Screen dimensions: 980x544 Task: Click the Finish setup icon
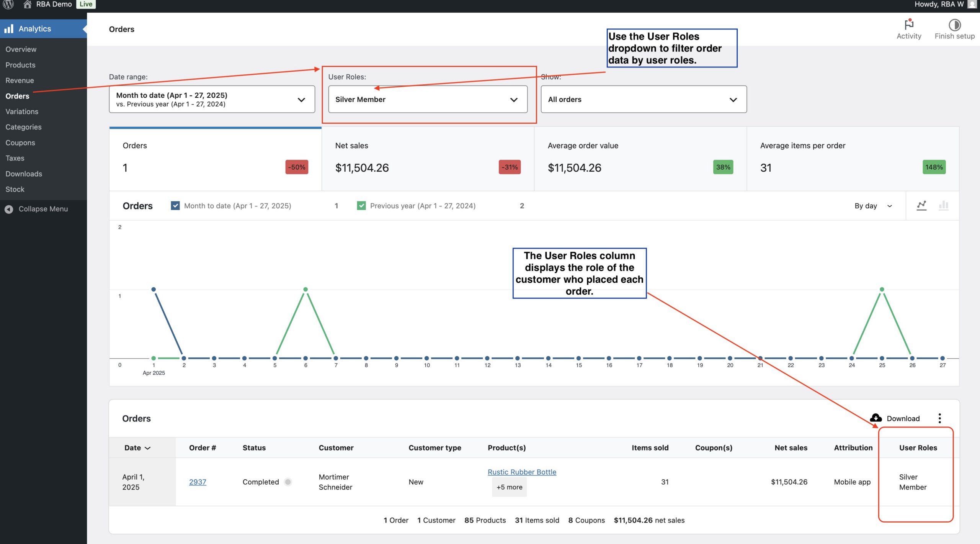954,25
